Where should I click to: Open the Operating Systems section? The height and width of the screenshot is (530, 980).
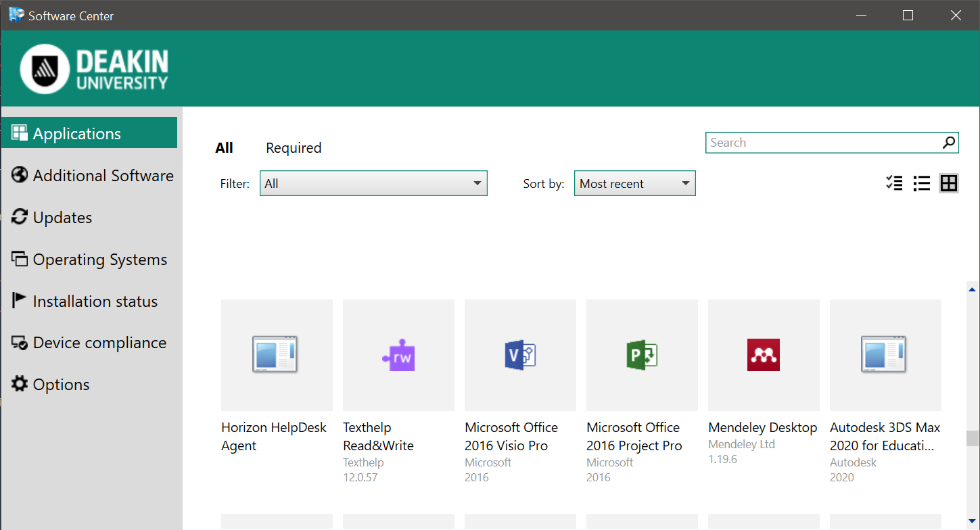[x=19, y=259]
